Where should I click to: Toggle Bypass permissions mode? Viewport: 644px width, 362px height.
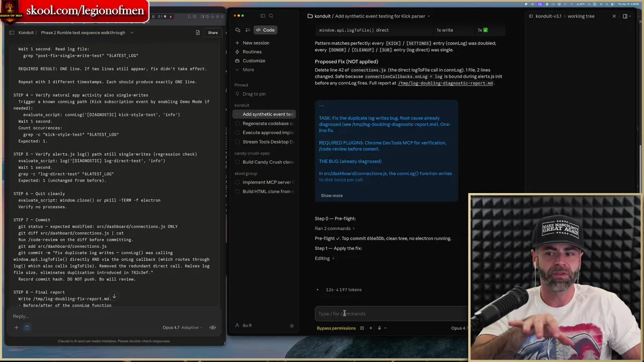click(336, 328)
